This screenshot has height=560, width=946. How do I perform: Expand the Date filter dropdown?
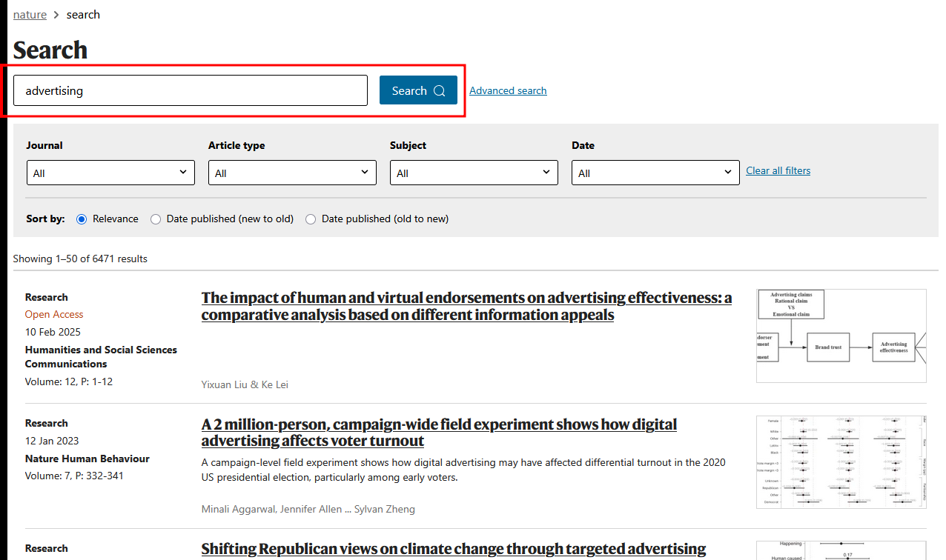click(655, 173)
